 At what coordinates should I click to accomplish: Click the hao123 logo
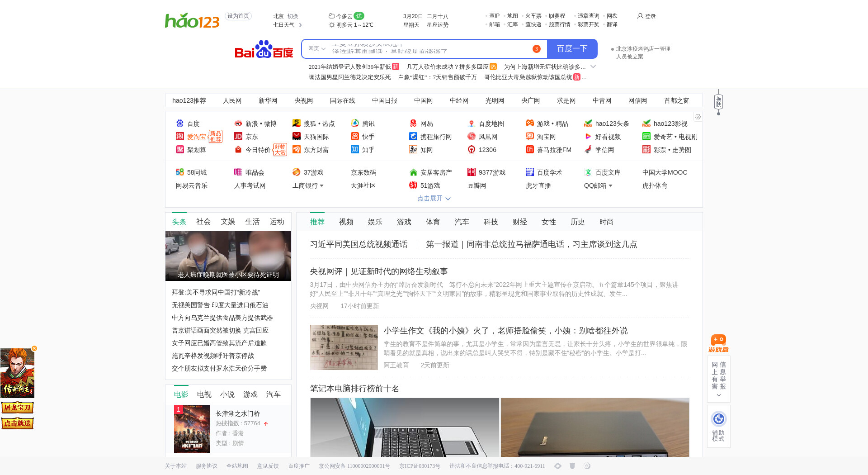coord(192,20)
